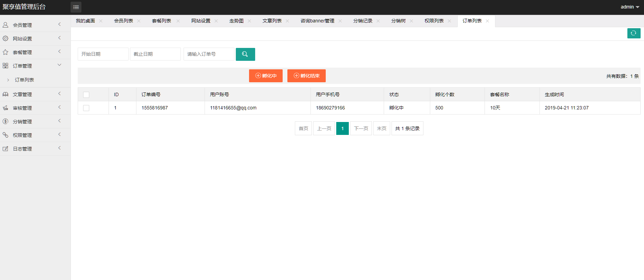Viewport: 644px width, 280px height.
Task: Click the 会员管理 user icon
Action: [5, 25]
